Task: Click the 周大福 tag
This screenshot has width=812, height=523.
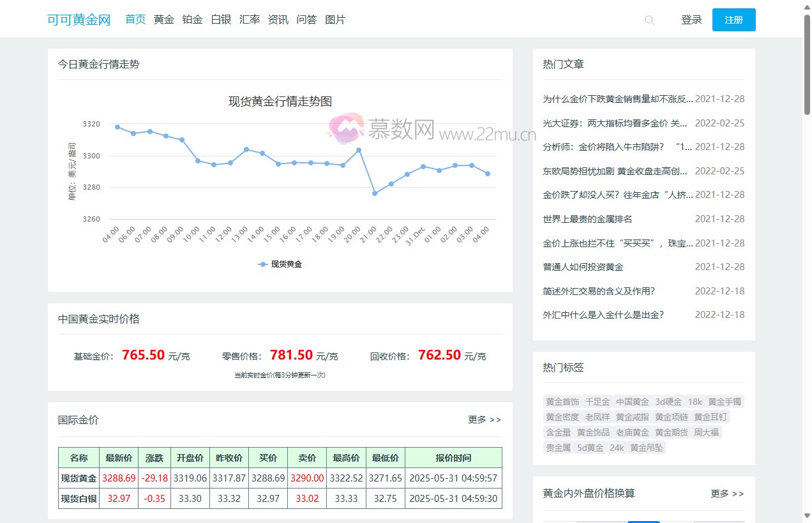Action: [707, 432]
